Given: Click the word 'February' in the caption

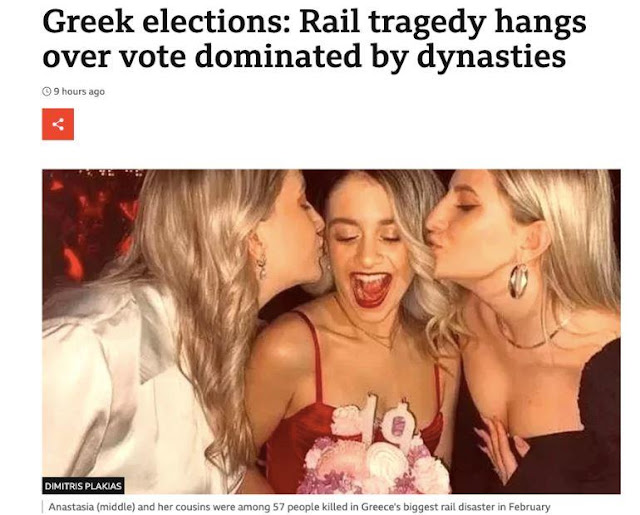Looking at the screenshot, I should pyautogui.click(x=532, y=507).
